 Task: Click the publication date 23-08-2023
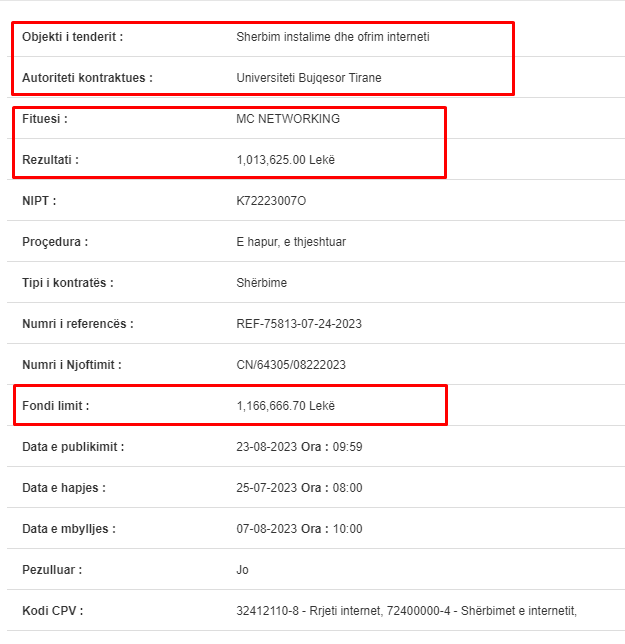click(267, 447)
